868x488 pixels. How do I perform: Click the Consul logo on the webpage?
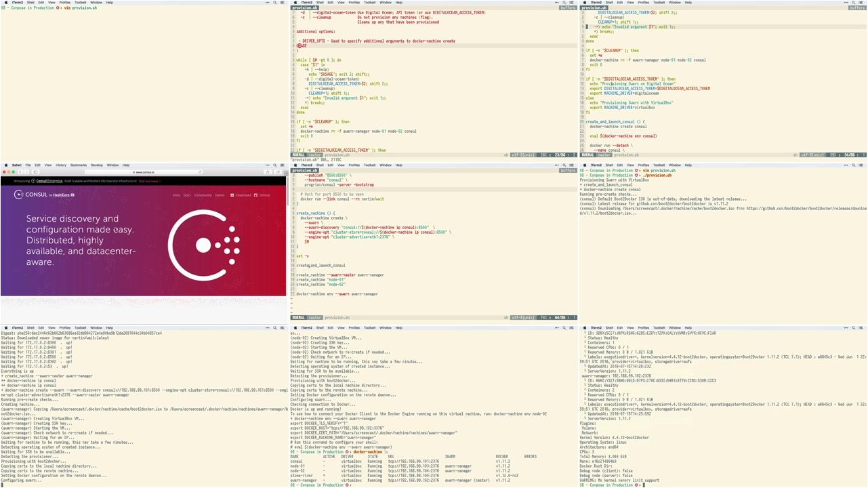pyautogui.click(x=30, y=195)
